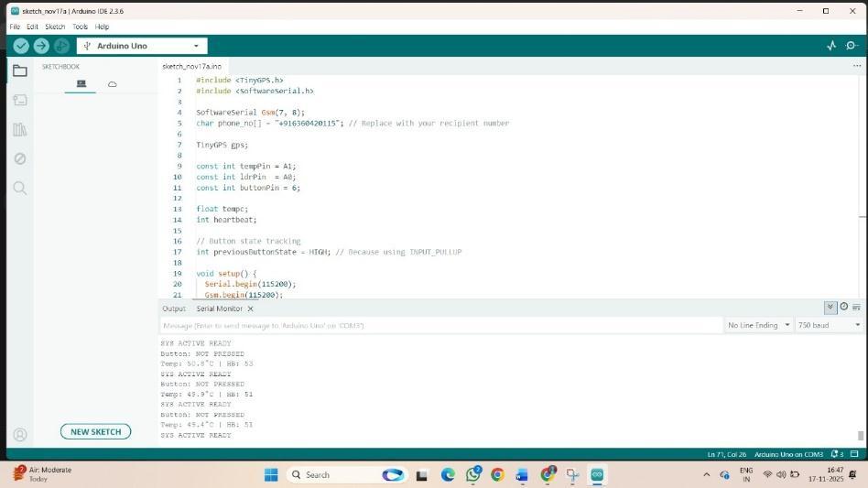Open the Tools menu
The height and width of the screenshot is (488, 868).
coord(81,27)
